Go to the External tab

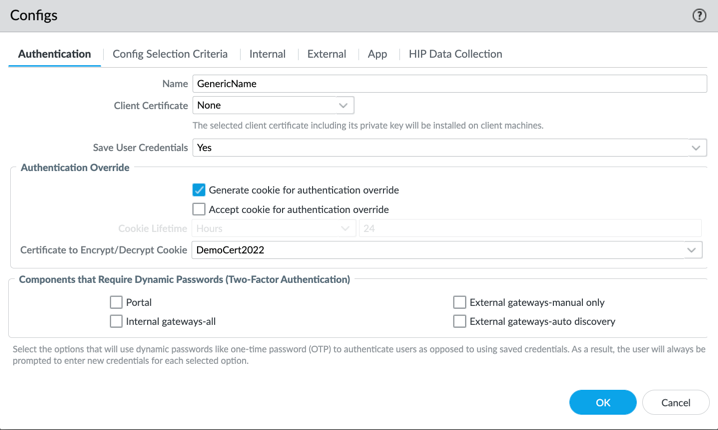[x=327, y=54]
